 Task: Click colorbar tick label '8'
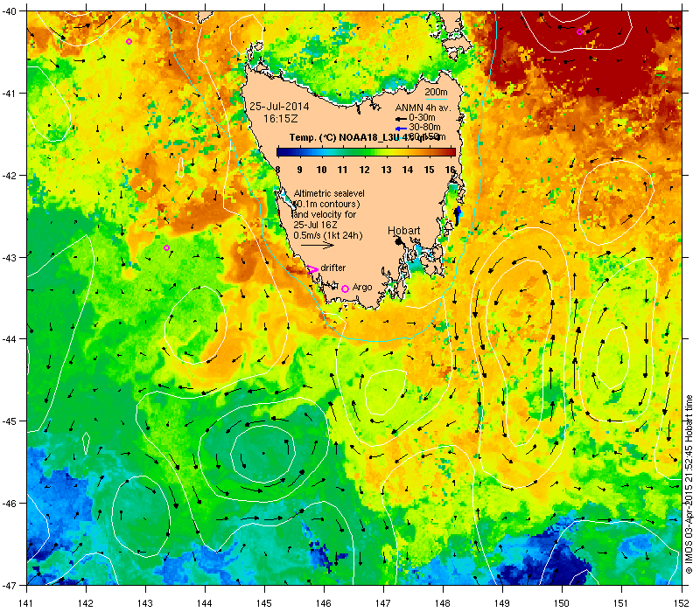pos(277,170)
